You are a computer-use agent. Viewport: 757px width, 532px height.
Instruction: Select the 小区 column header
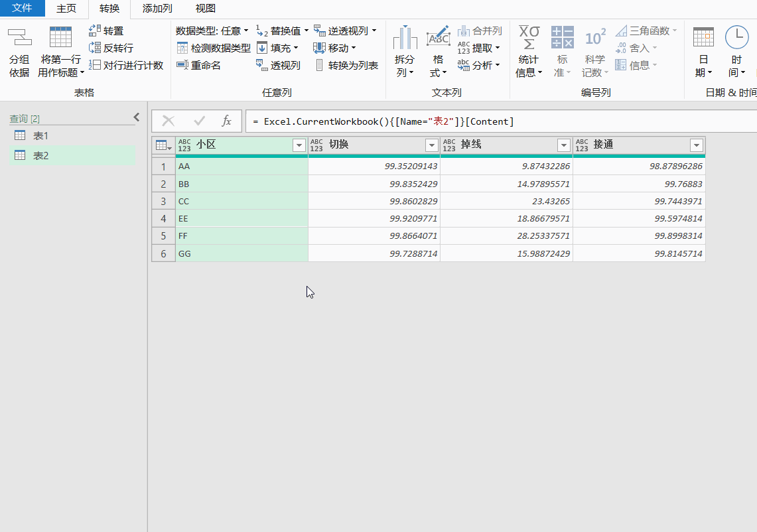point(241,145)
